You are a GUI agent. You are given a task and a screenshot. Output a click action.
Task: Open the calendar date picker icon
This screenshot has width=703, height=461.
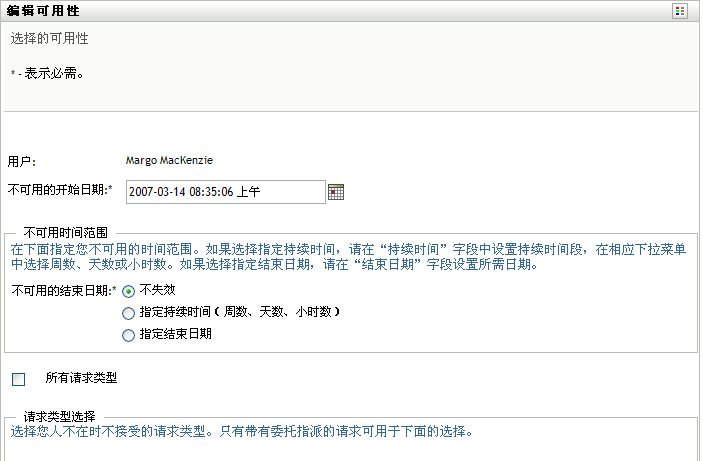point(336,192)
